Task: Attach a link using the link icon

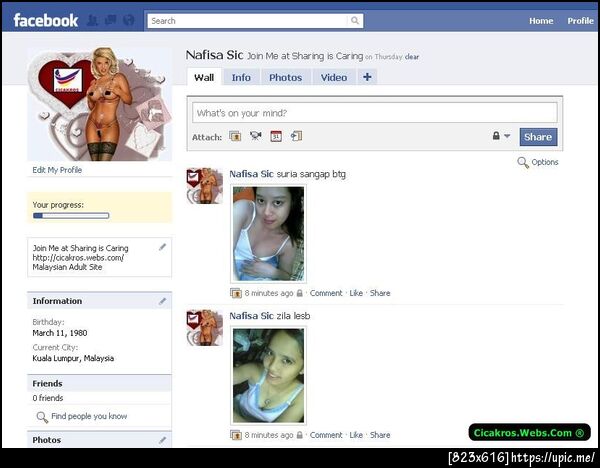Action: [x=297, y=136]
